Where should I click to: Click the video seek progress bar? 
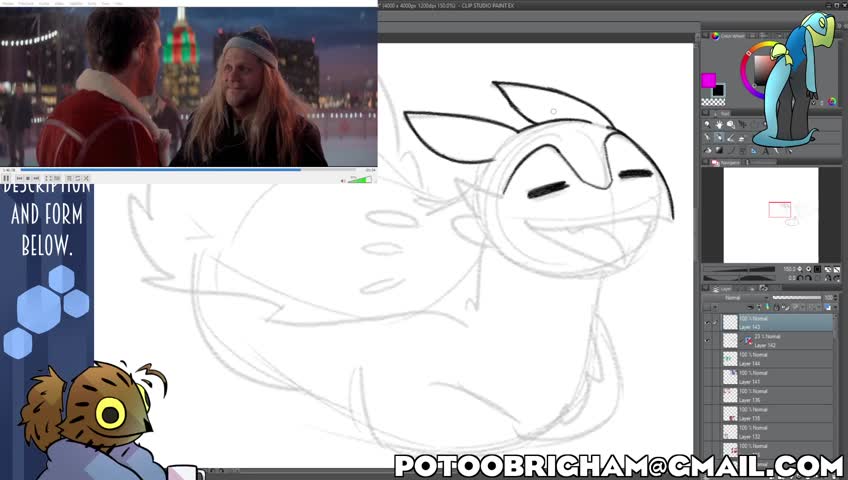click(150, 170)
